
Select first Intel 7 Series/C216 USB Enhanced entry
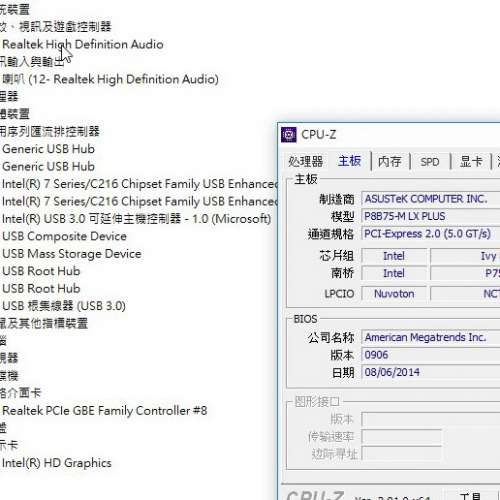coord(139,184)
